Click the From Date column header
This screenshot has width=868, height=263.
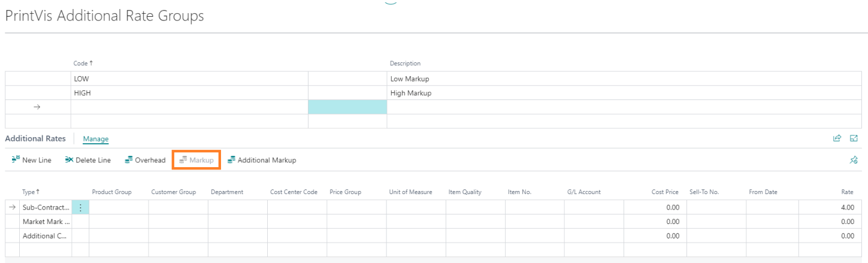pos(763,192)
